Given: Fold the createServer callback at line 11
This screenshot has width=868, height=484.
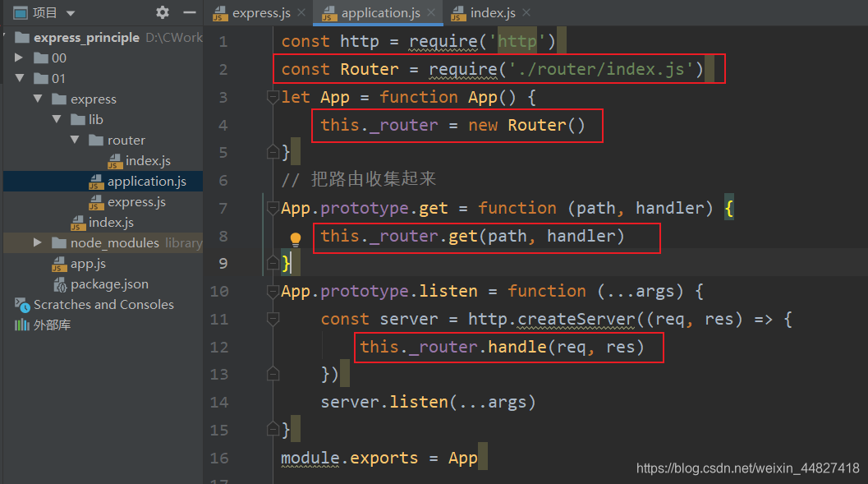Looking at the screenshot, I should point(273,319).
